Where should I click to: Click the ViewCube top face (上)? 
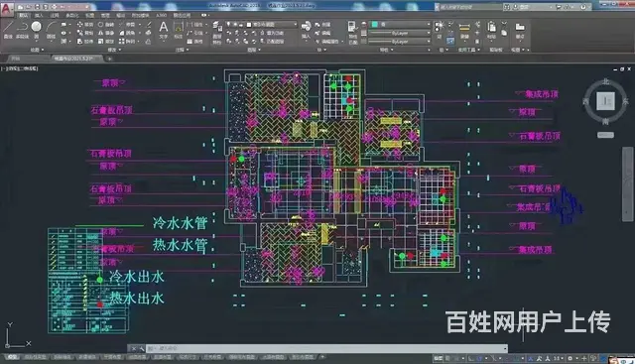[x=605, y=101]
